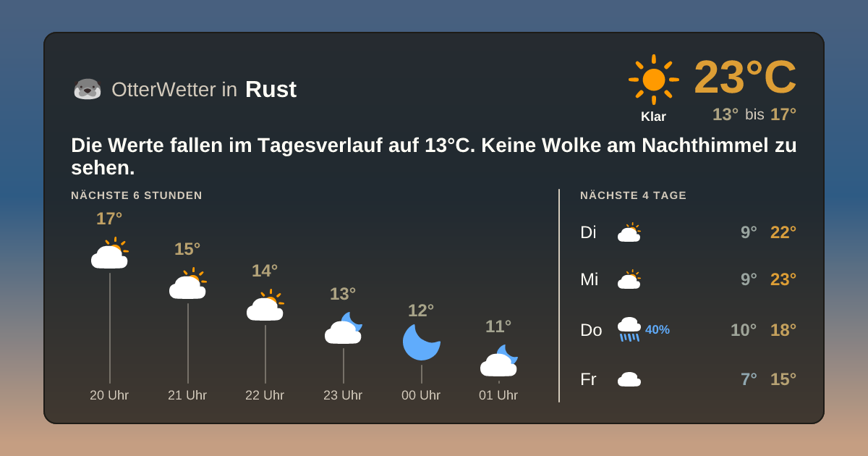This screenshot has height=456, width=868.
Task: Click the Fr day label
Action: (x=588, y=379)
